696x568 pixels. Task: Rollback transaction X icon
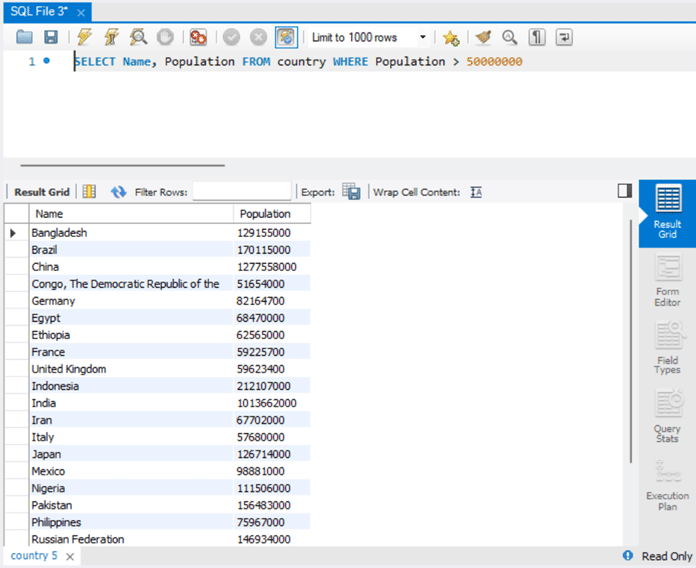258,37
